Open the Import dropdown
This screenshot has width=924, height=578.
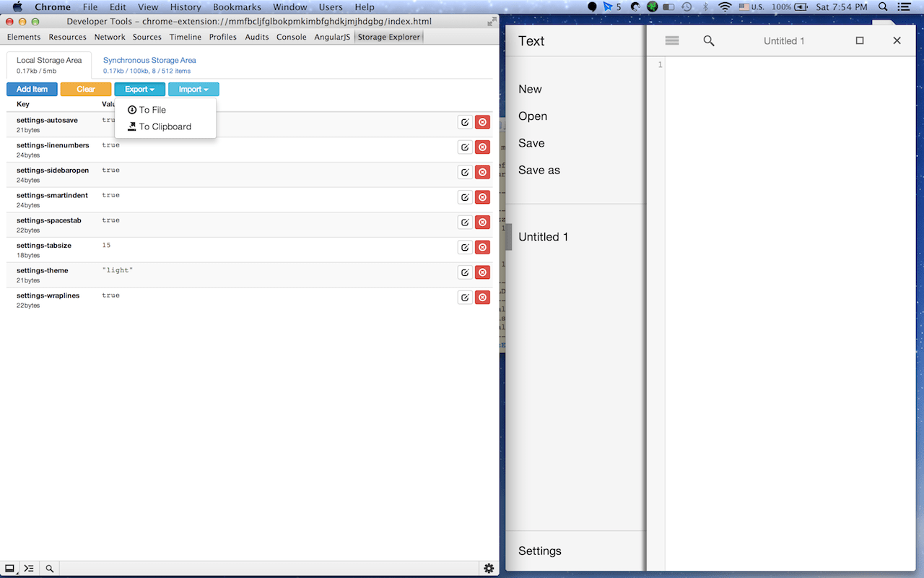coord(193,89)
